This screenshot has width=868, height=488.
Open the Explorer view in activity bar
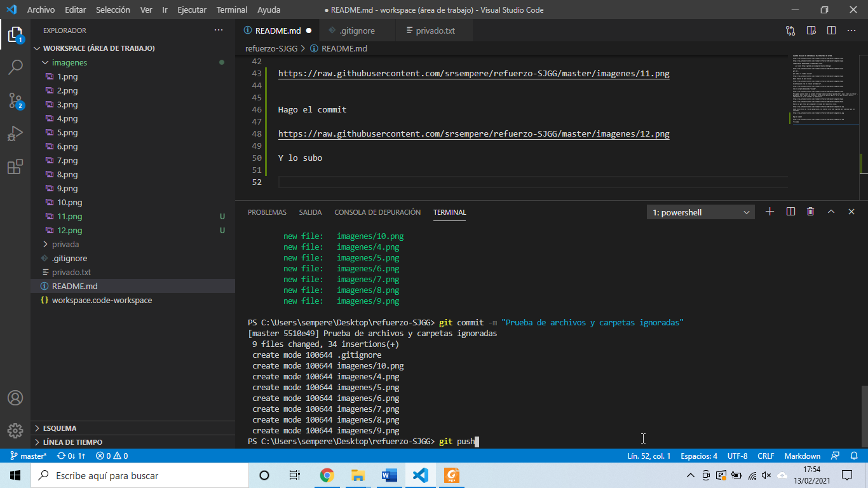(15, 34)
